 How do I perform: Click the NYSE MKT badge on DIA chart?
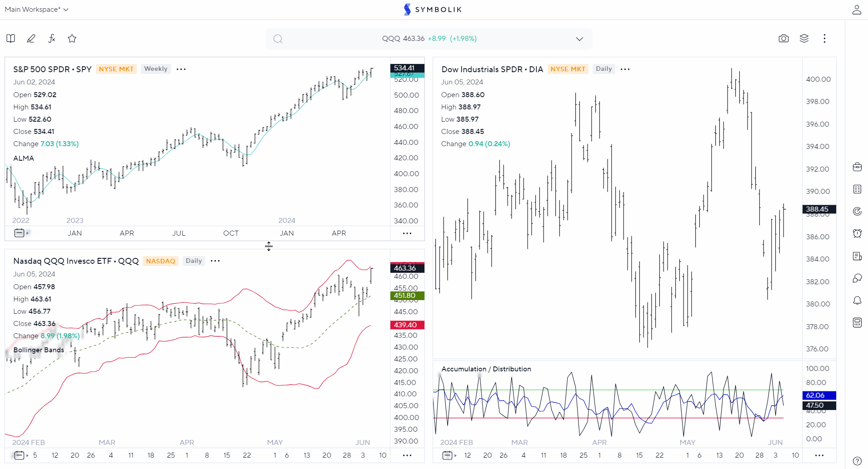pyautogui.click(x=568, y=69)
